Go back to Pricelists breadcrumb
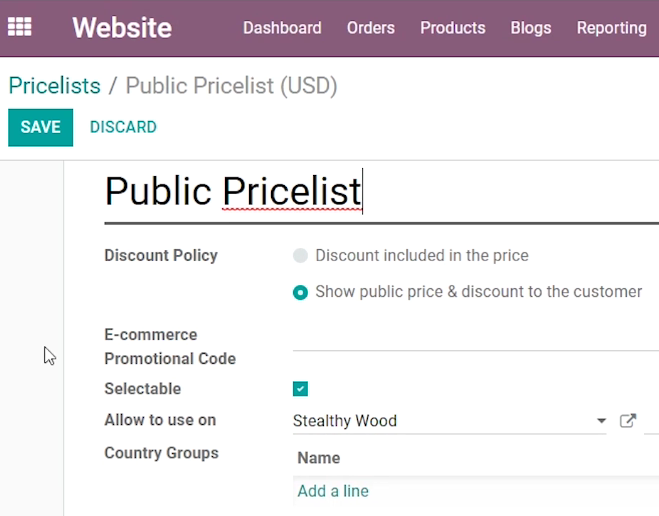 pos(55,86)
